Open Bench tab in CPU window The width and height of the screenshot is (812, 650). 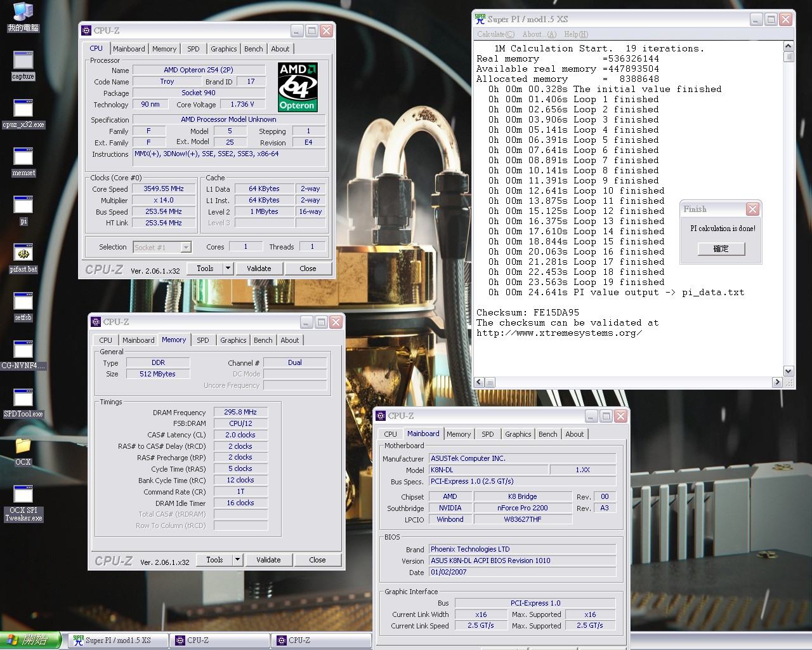(254, 49)
